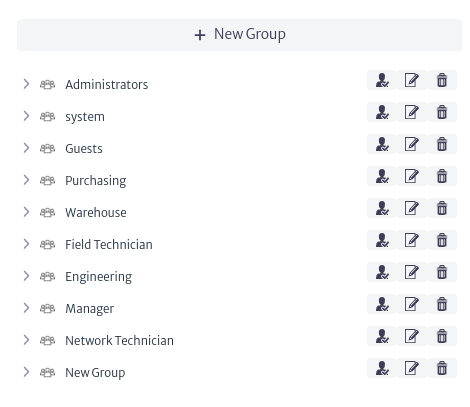
Task: Select the Administrators group name
Action: pos(107,85)
